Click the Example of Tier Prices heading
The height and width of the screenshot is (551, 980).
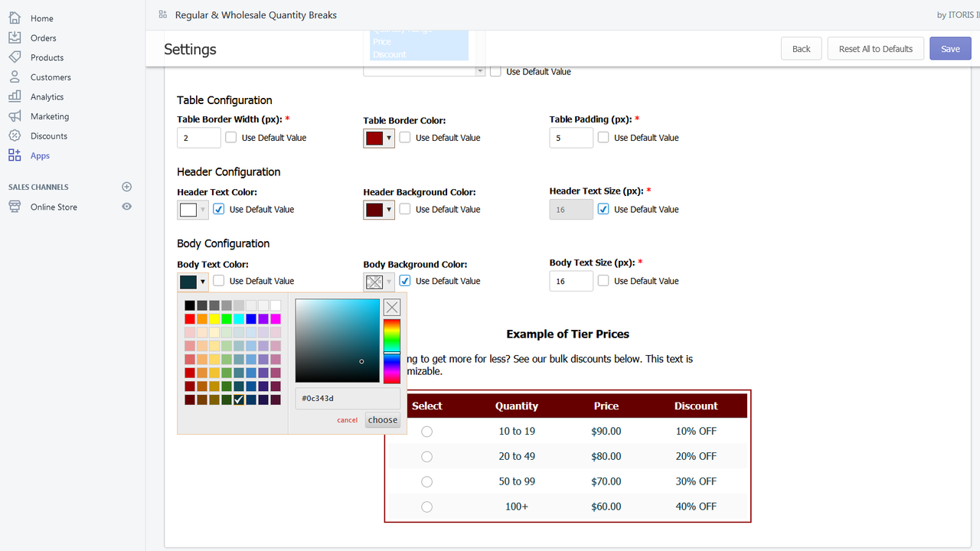pos(568,334)
